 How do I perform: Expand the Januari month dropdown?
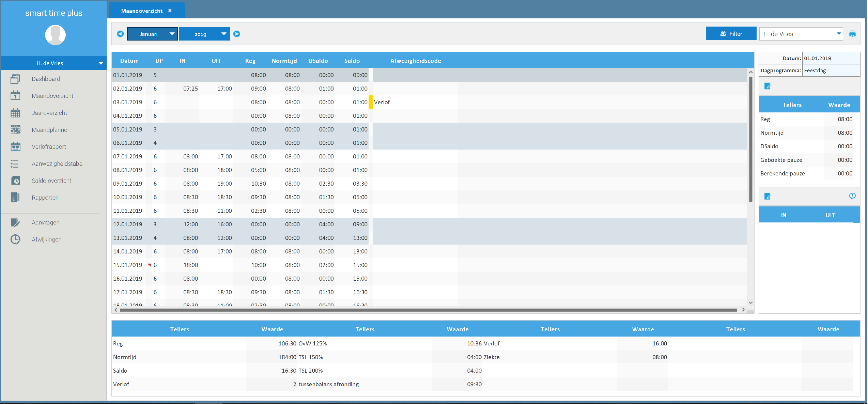[x=172, y=34]
